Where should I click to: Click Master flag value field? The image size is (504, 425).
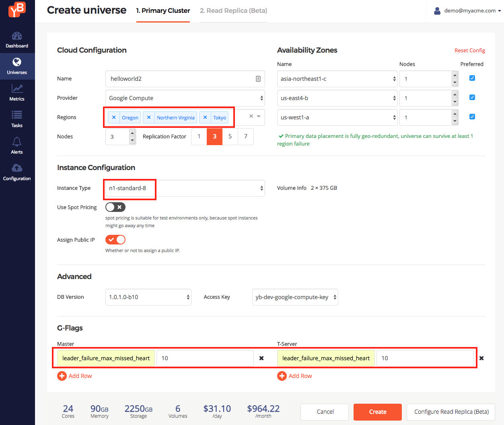pyautogui.click(x=205, y=358)
